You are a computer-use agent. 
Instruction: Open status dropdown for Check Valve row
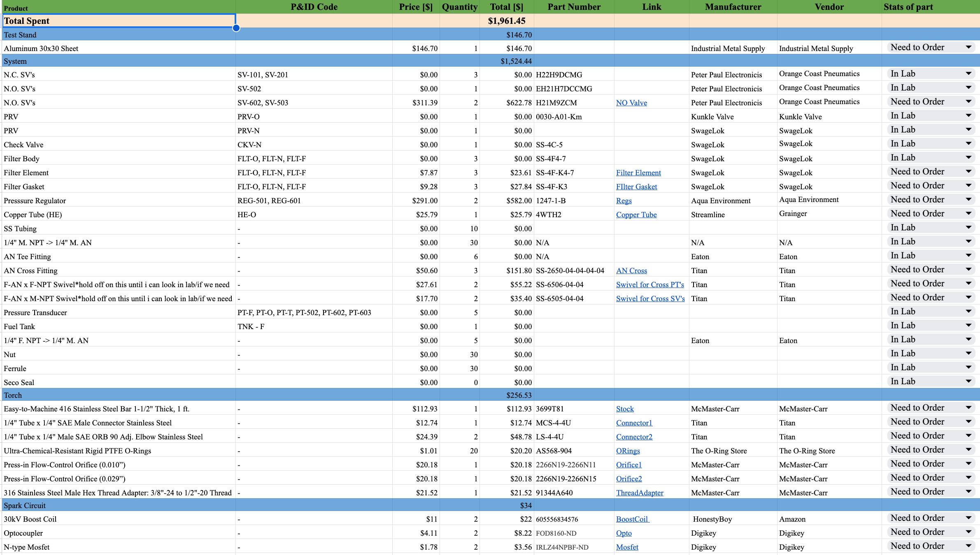point(968,144)
